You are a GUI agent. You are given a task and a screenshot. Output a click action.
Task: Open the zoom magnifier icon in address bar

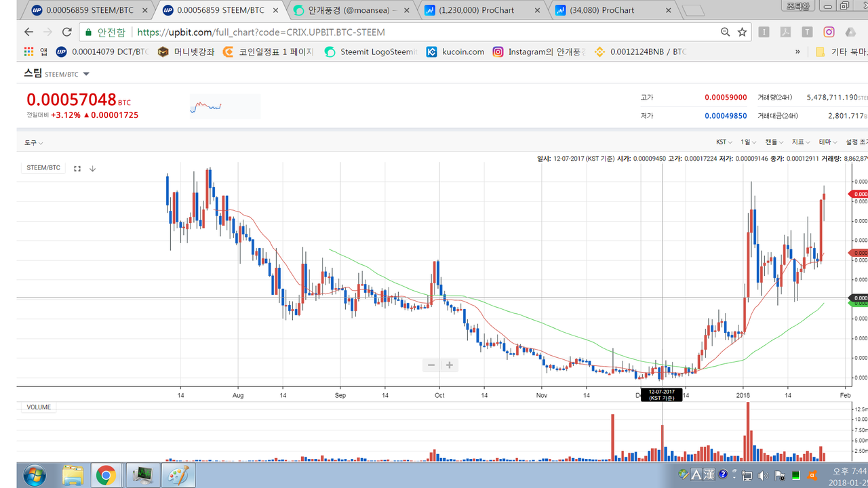(x=725, y=32)
